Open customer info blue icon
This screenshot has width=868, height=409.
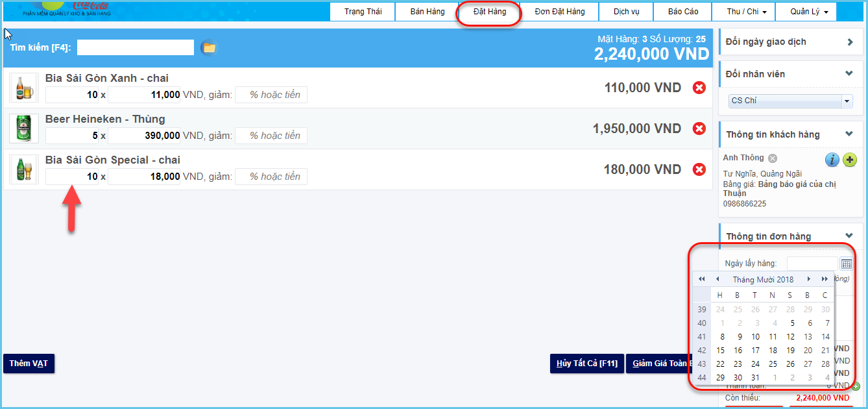click(x=832, y=160)
